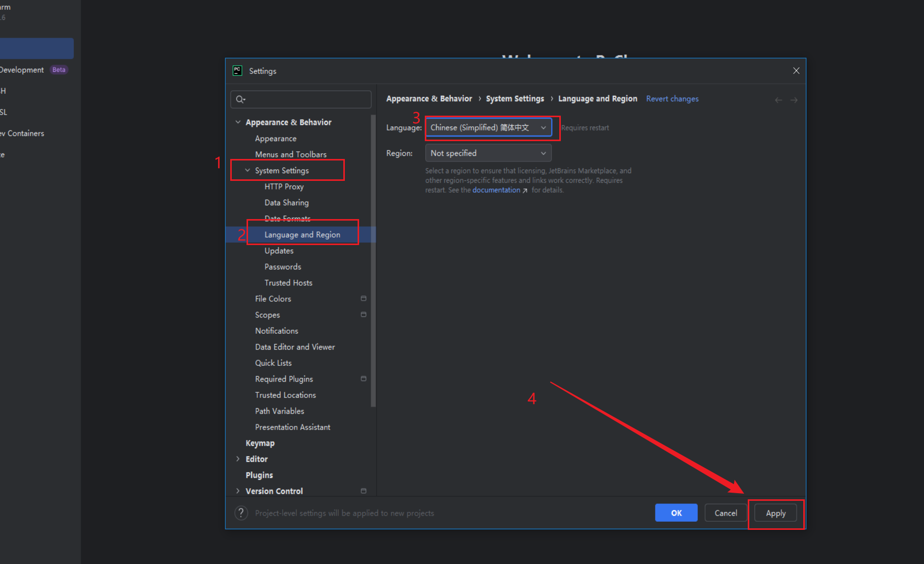Open Quick Lists settings
Viewport: 924px width, 564px height.
click(x=274, y=363)
